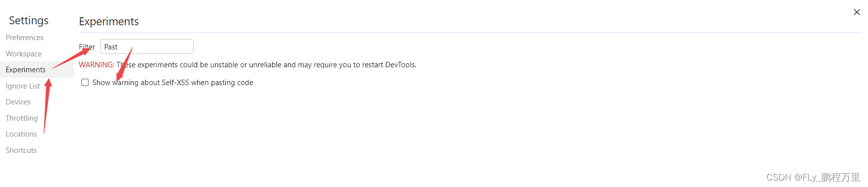The height and width of the screenshot is (187, 868).
Task: Open the Preferences settings tab
Action: point(25,38)
